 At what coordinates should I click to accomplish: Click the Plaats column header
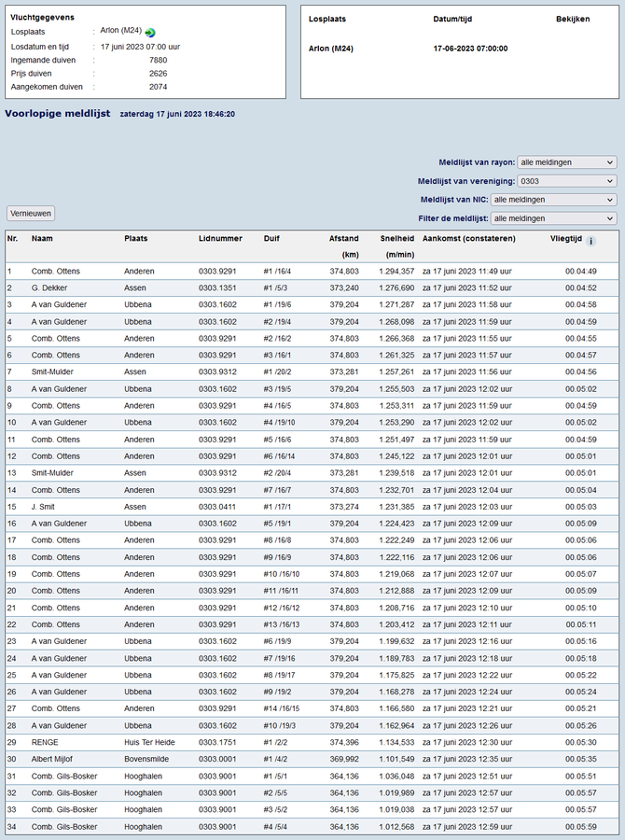(136, 238)
